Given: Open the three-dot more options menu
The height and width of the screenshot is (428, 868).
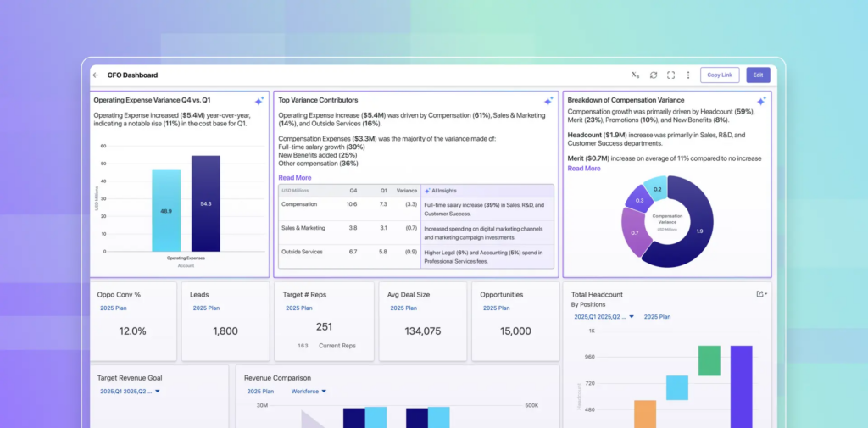Looking at the screenshot, I should point(687,75).
